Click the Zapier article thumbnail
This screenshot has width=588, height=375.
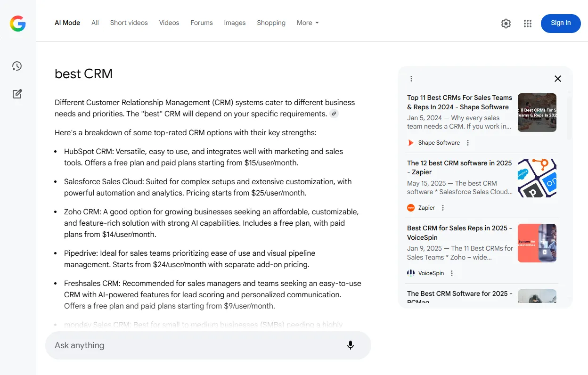tap(537, 178)
